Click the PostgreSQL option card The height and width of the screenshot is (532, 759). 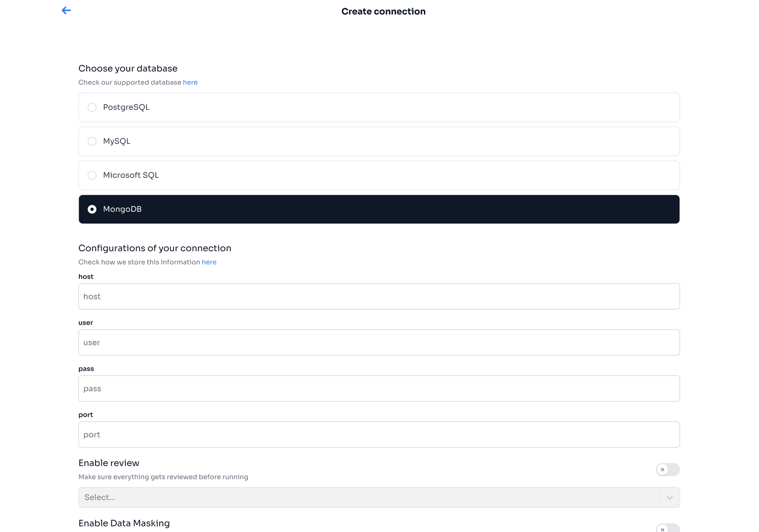(379, 107)
